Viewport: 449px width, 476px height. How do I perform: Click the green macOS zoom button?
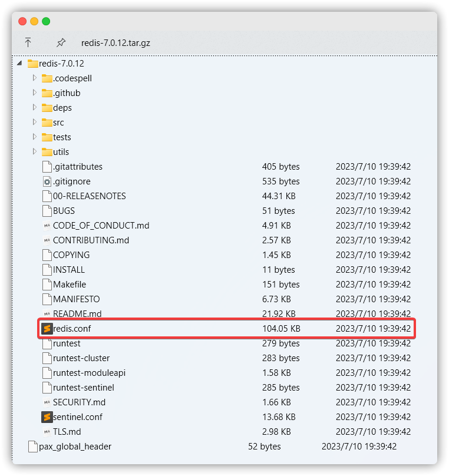pos(46,21)
